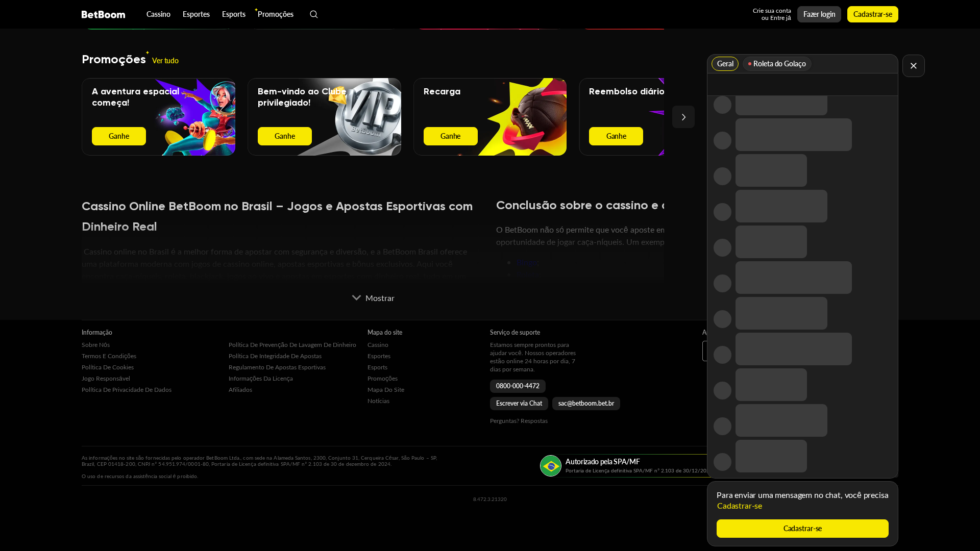Open the BetBoom logo home link
Image resolution: width=980 pixels, height=551 pixels.
tap(103, 14)
